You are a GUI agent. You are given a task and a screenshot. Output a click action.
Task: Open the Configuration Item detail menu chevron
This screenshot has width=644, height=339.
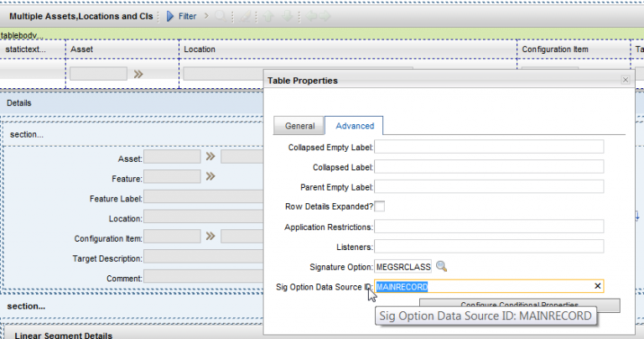[211, 237]
